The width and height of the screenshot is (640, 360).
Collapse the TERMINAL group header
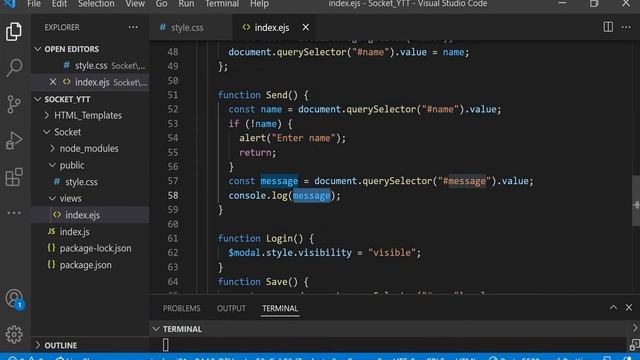coord(156,329)
